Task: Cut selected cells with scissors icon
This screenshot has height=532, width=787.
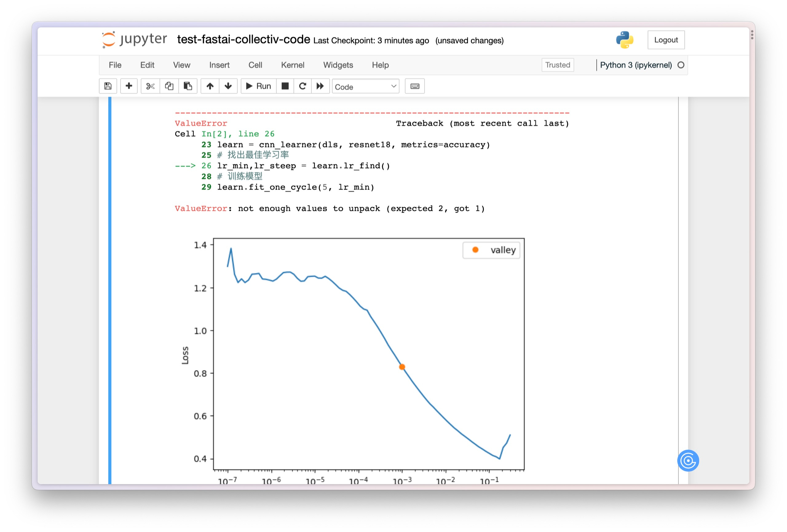Action: [x=150, y=86]
